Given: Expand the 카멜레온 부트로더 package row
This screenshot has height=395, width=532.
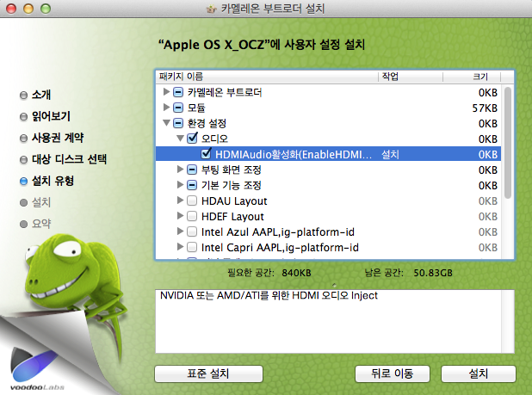Looking at the screenshot, I should [x=166, y=92].
